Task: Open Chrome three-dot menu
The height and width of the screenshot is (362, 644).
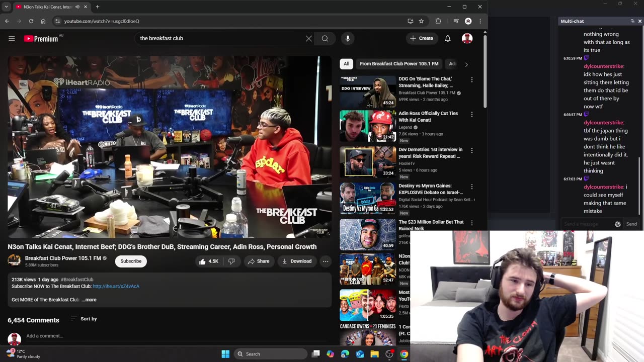Action: [x=480, y=21]
